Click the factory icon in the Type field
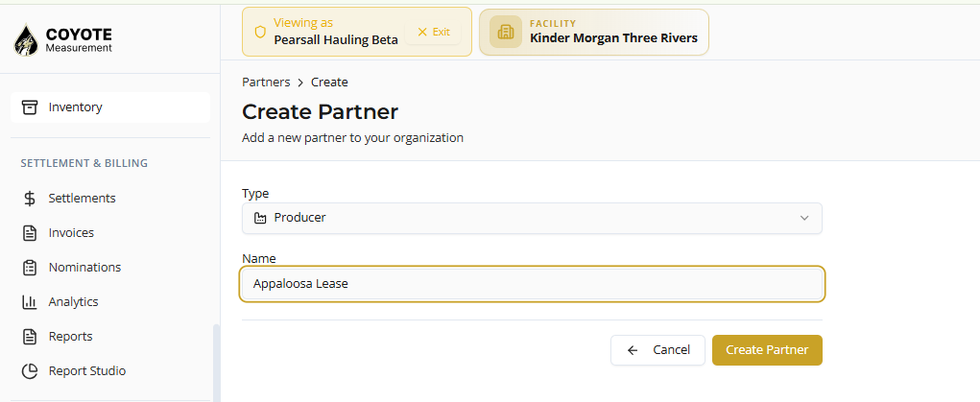The image size is (980, 402). coord(260,218)
